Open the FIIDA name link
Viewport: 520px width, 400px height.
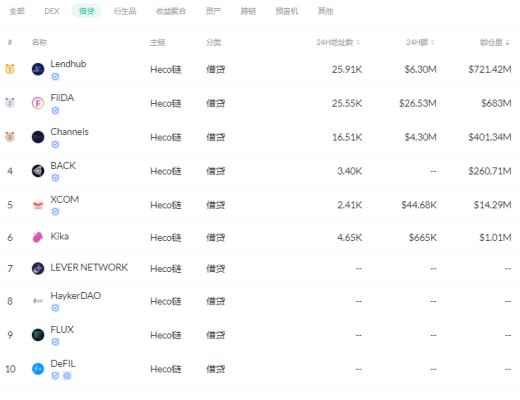click(62, 98)
